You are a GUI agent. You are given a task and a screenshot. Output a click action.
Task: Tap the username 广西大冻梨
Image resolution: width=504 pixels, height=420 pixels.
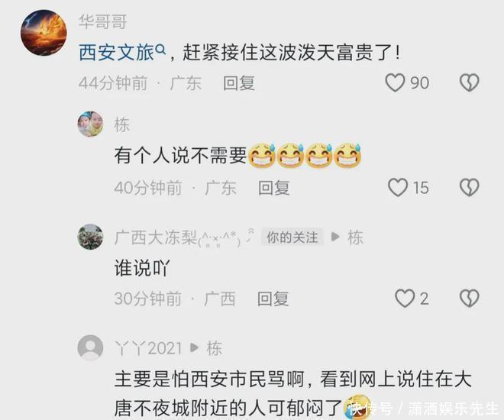point(156,237)
